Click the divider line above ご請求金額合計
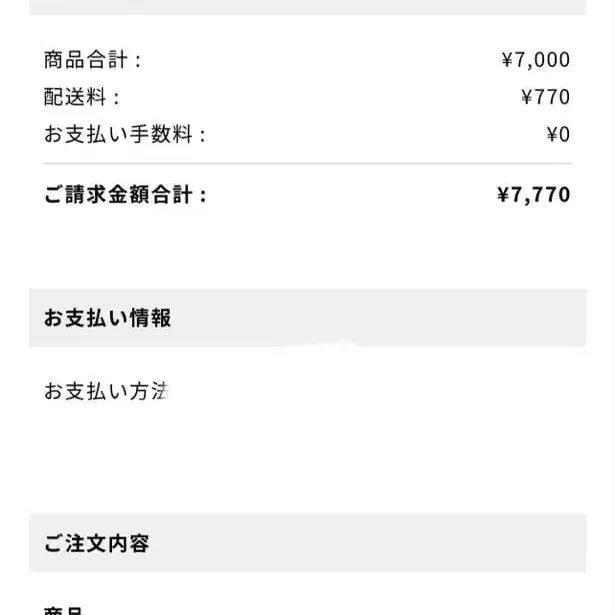The height and width of the screenshot is (615, 615). [307, 164]
